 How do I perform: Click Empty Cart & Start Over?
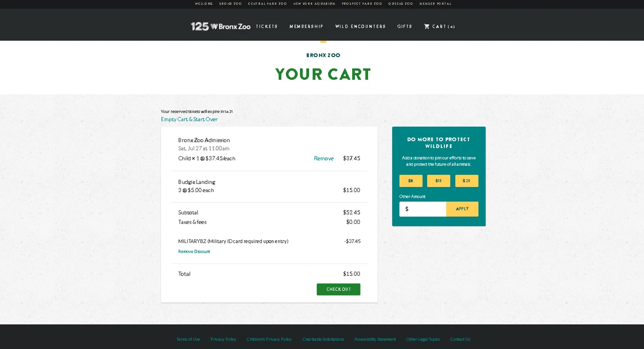[x=189, y=119]
